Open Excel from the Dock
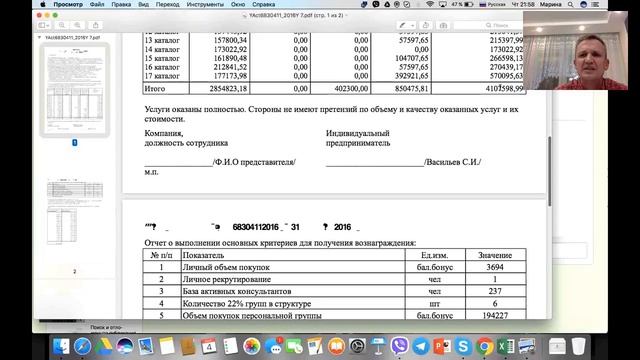The height and width of the screenshot is (360, 640). (x=505, y=347)
